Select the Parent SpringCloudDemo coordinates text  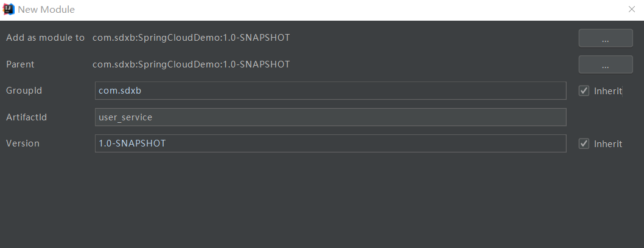click(191, 64)
